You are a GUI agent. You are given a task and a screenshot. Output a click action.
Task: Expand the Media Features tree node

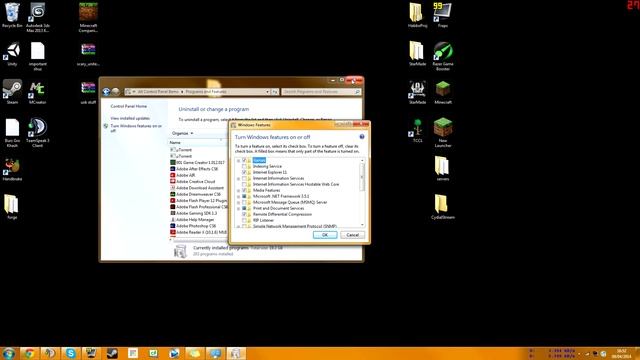point(238,190)
